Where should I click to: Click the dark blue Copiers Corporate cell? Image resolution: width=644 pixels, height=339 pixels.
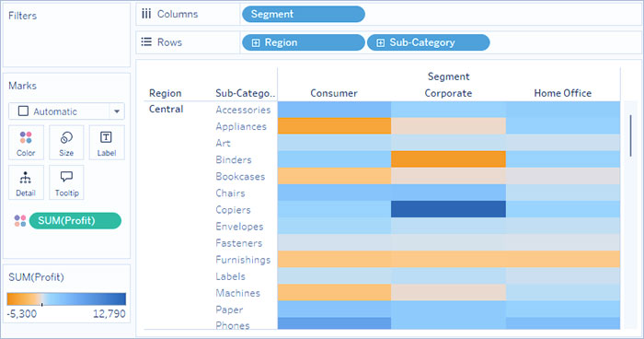448,209
